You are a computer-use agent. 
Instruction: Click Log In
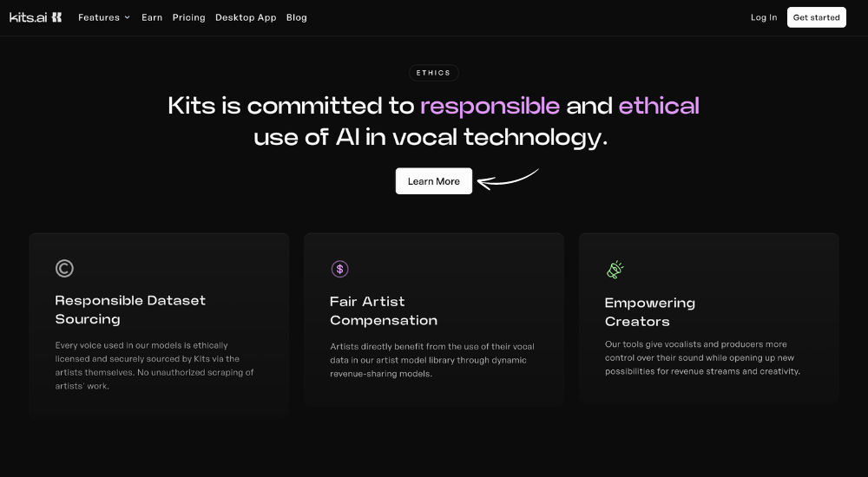coord(764,17)
